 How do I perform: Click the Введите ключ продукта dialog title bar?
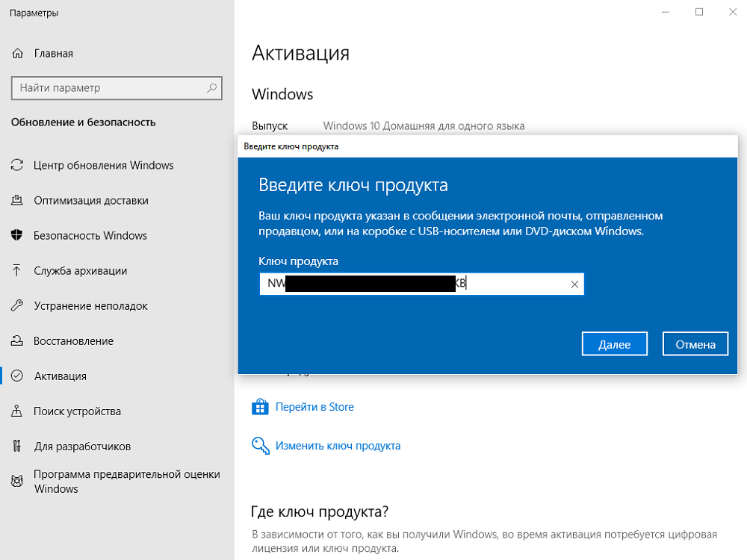click(487, 146)
